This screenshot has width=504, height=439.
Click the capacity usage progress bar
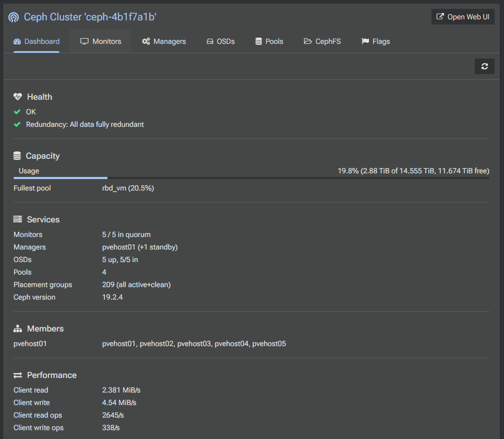(251, 178)
